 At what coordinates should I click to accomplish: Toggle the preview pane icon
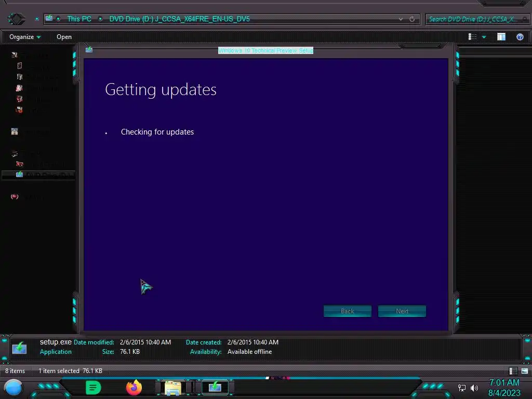coord(501,37)
